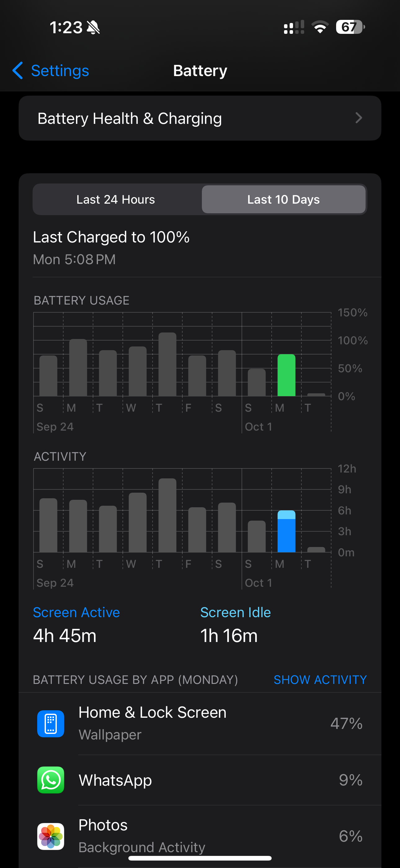Image resolution: width=400 pixels, height=868 pixels.
Task: Select the Last 10 Days segment
Action: pyautogui.click(x=283, y=200)
